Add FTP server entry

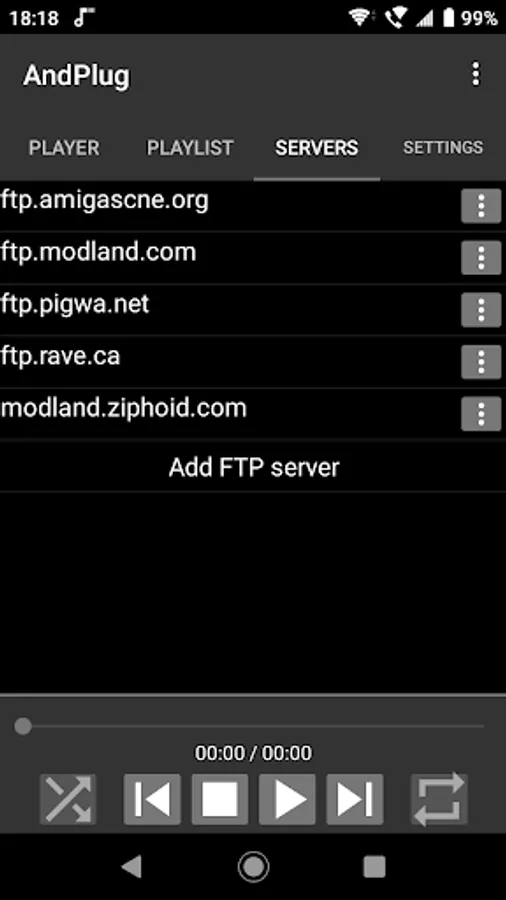[253, 467]
